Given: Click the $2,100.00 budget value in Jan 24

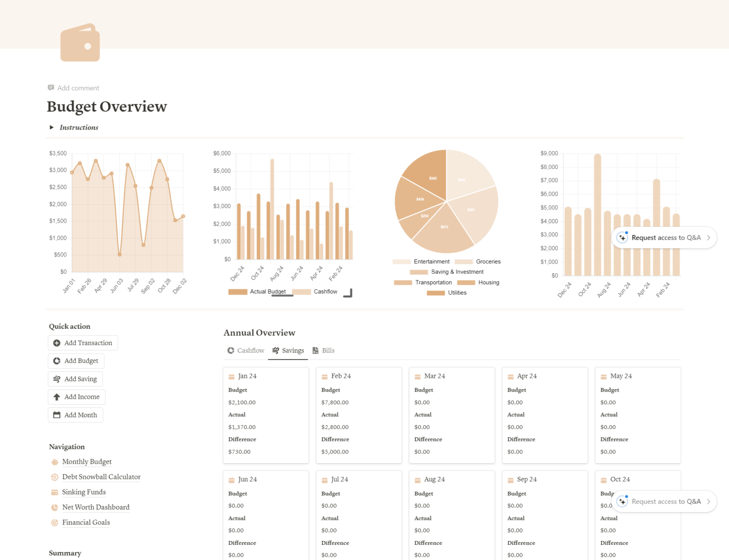Looking at the screenshot, I should (x=242, y=402).
